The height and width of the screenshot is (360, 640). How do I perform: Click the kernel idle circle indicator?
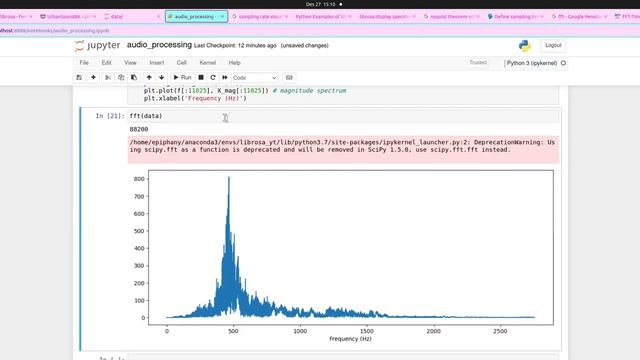563,63
